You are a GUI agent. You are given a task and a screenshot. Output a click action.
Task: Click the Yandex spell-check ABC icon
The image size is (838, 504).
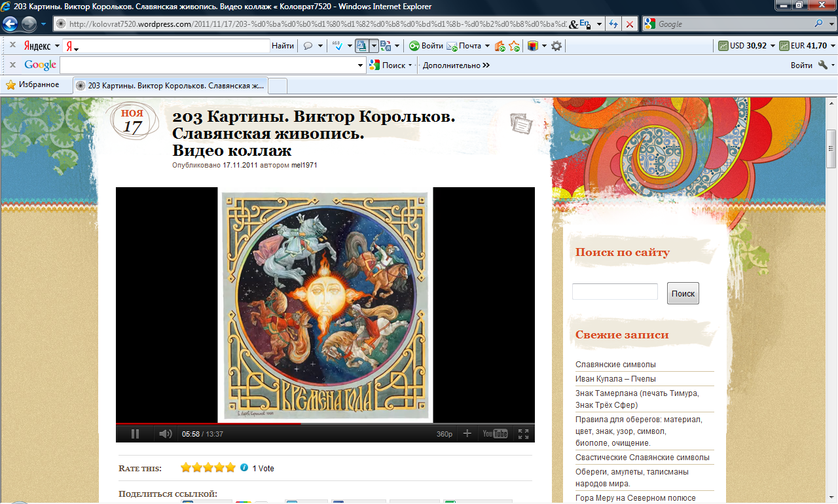coord(338,46)
